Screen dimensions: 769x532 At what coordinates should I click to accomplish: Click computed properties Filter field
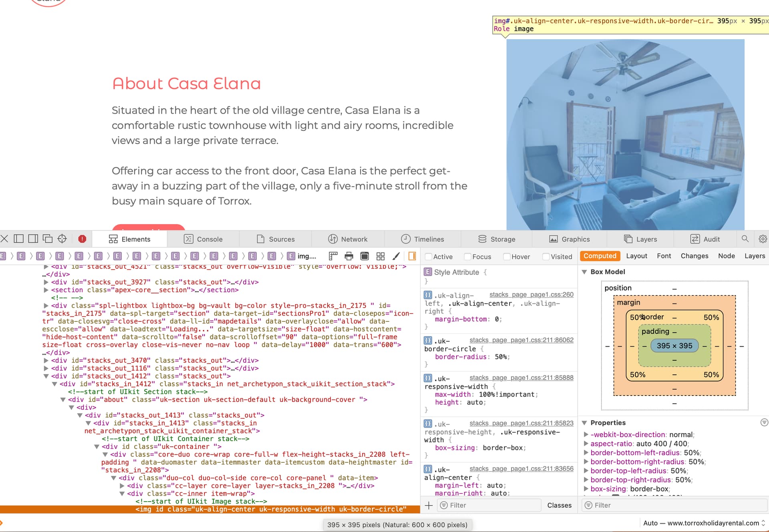click(674, 505)
